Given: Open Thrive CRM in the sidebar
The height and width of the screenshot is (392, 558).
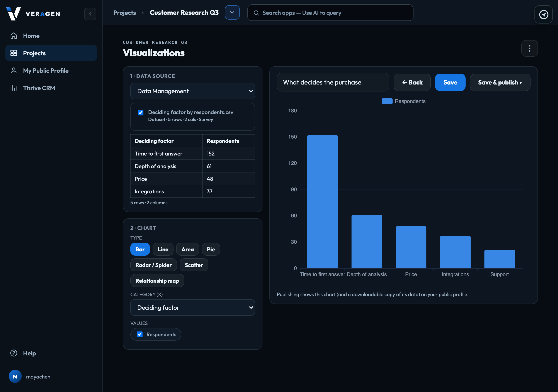Looking at the screenshot, I should [x=51, y=88].
